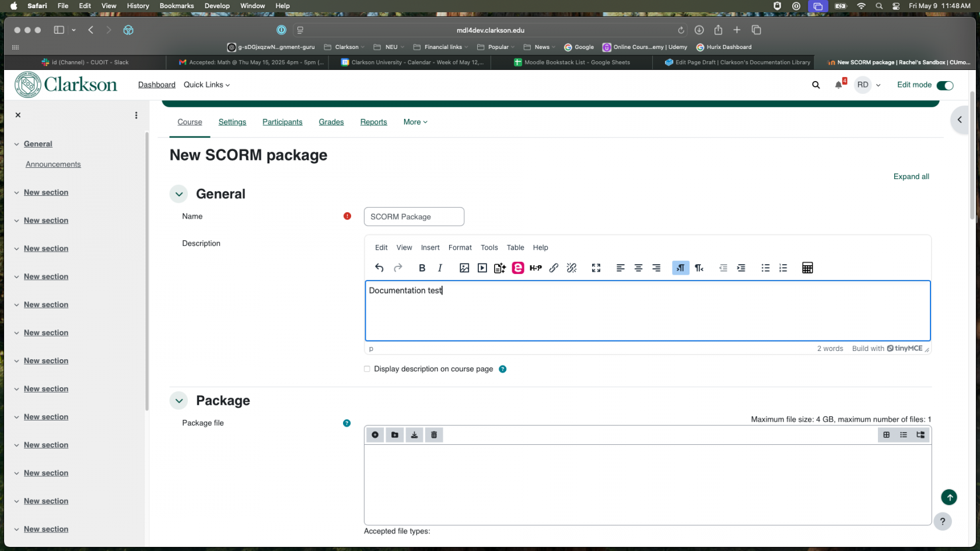The height and width of the screenshot is (551, 980).
Task: Click the scroll-to-top green arrow button
Action: click(949, 497)
